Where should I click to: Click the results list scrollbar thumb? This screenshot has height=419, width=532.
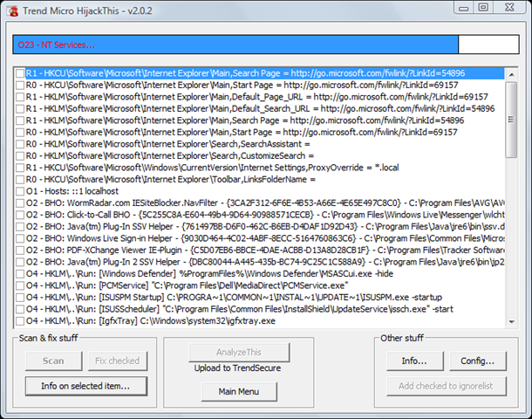[x=511, y=120]
